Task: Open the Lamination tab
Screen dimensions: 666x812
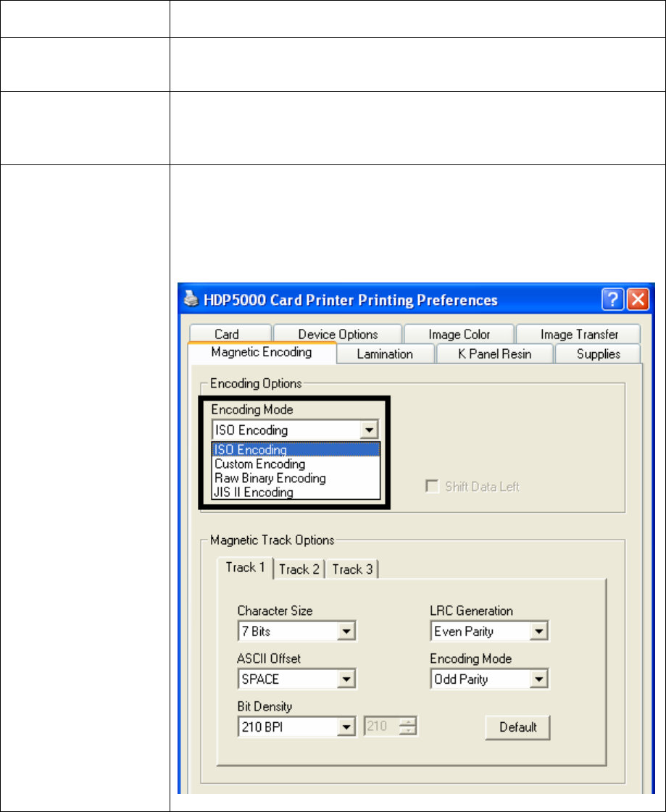Action: click(385, 353)
